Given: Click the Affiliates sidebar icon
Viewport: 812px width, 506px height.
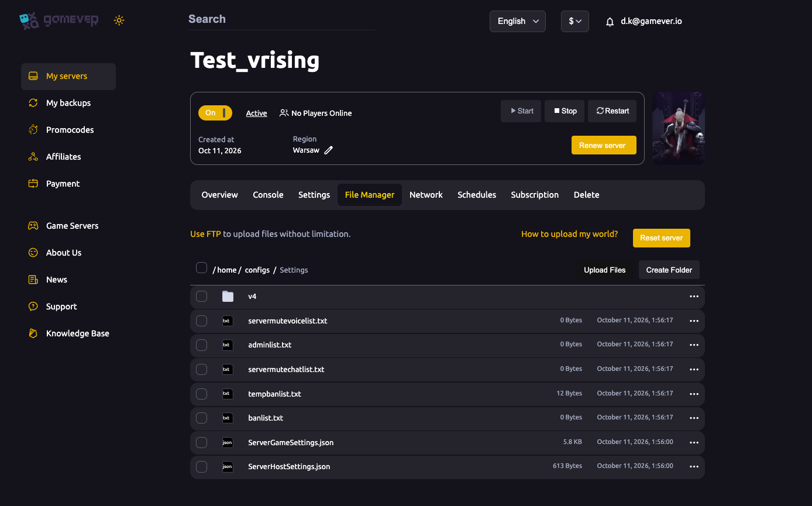Looking at the screenshot, I should click(x=33, y=157).
